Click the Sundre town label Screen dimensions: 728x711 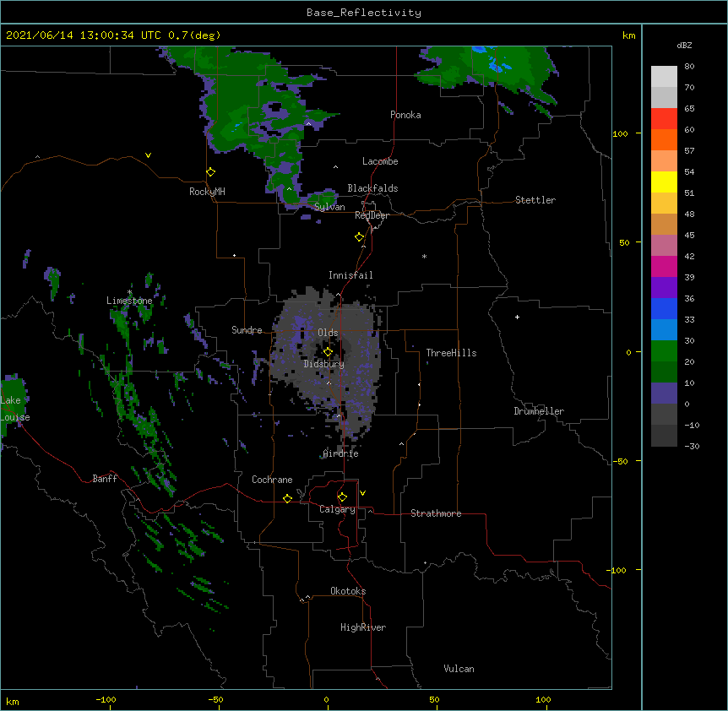(247, 330)
